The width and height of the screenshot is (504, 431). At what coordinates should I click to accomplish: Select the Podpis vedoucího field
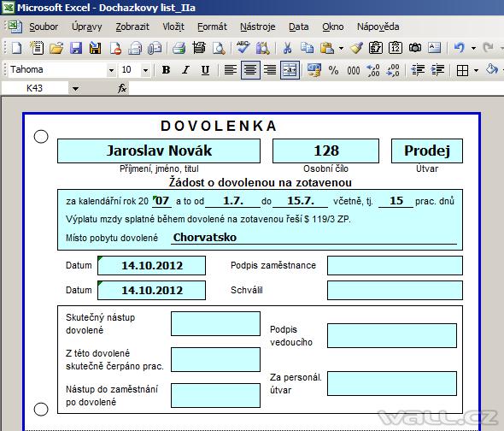(x=392, y=336)
